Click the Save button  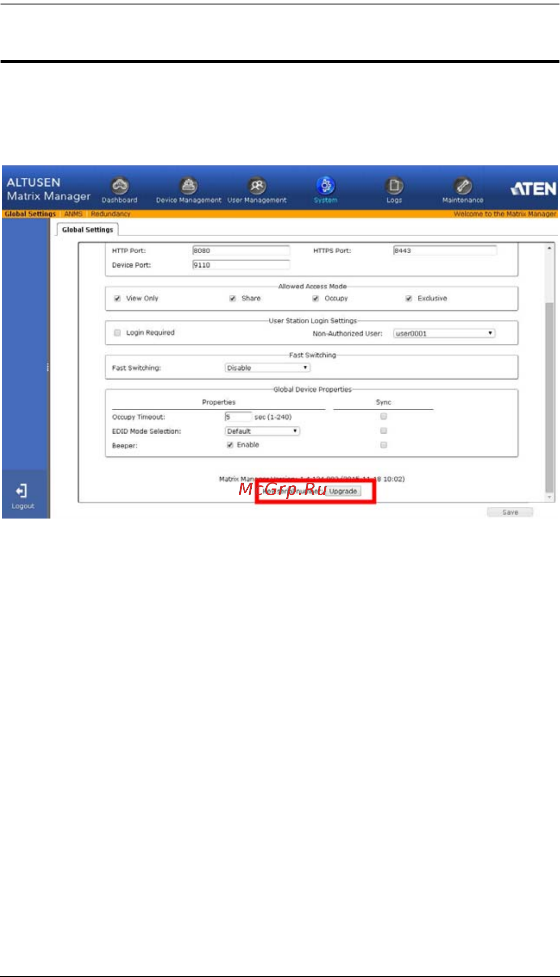point(510,512)
